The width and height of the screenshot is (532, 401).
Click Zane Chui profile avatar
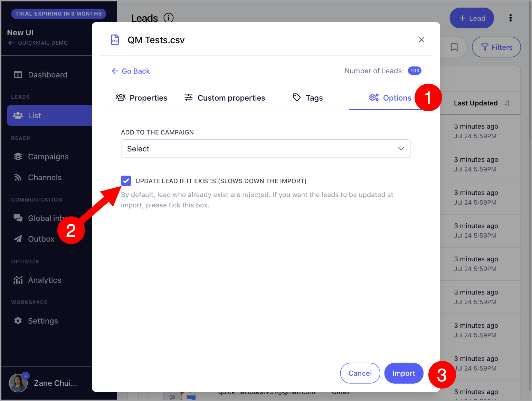pos(18,383)
